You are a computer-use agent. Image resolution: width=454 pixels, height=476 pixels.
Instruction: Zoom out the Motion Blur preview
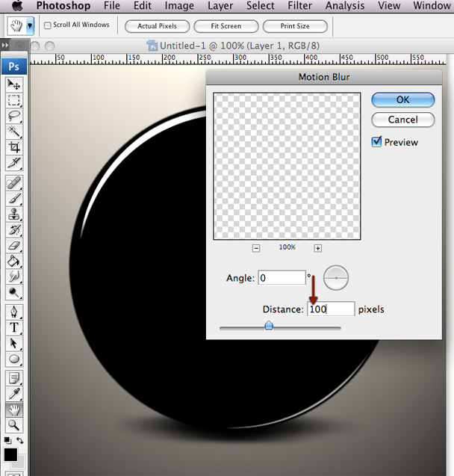(256, 248)
